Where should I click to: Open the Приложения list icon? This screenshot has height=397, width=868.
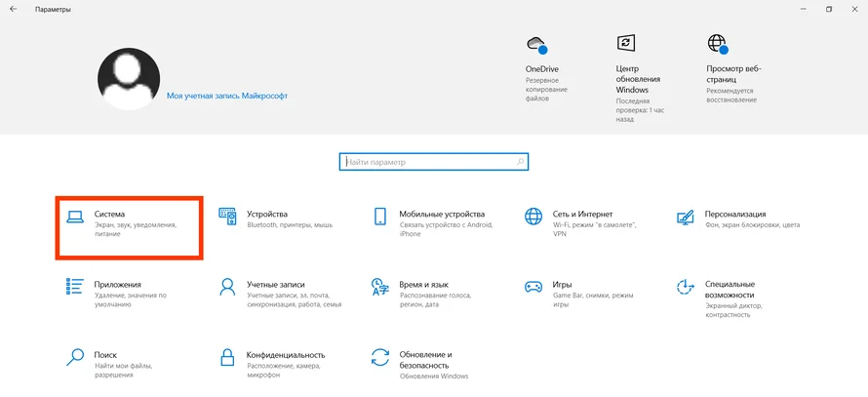pos(75,287)
